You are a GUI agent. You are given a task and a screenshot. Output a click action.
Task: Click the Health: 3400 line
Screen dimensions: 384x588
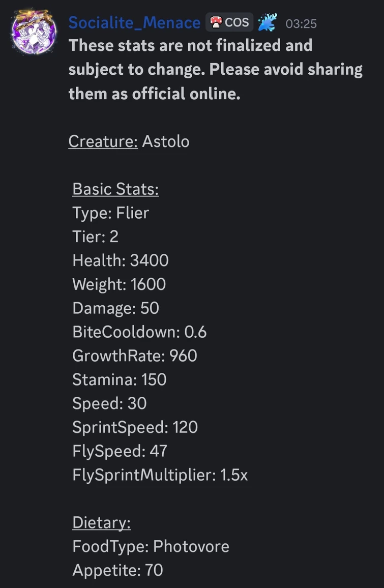tap(121, 260)
